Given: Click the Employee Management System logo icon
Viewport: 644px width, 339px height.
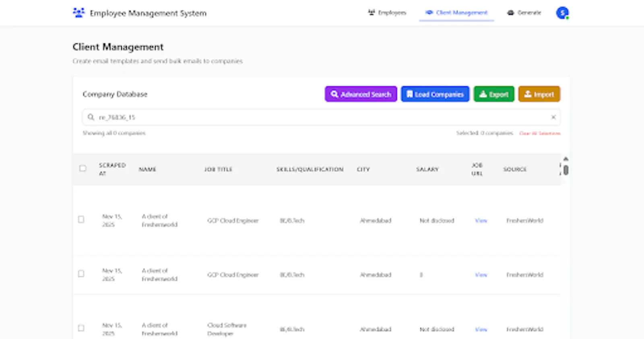Looking at the screenshot, I should point(78,13).
